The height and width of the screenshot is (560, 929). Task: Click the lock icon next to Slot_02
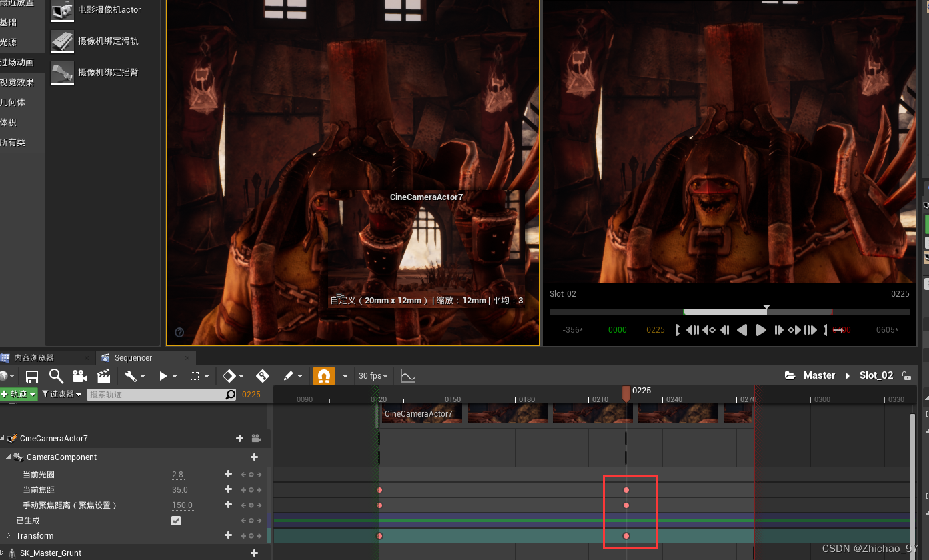[x=906, y=376]
